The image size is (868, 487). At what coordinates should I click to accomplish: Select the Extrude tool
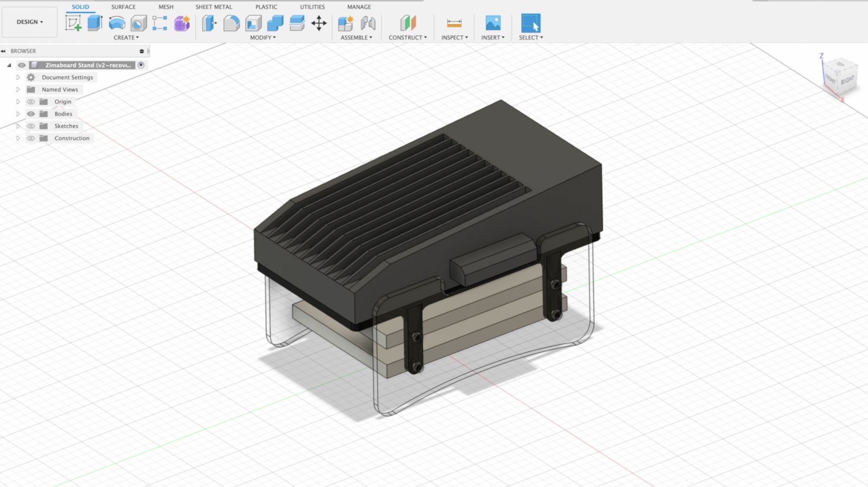click(x=94, y=23)
